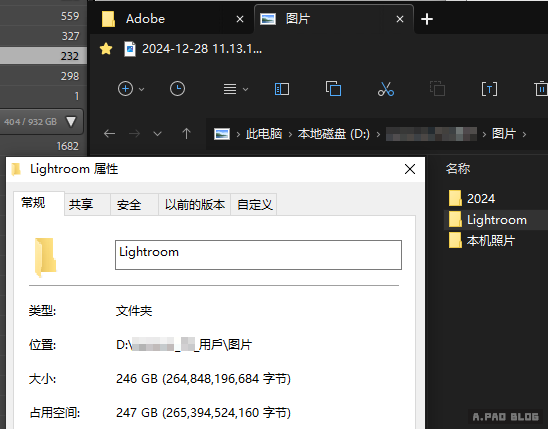This screenshot has width=548, height=429.
Task: Go up one folder level
Action: 186,133
